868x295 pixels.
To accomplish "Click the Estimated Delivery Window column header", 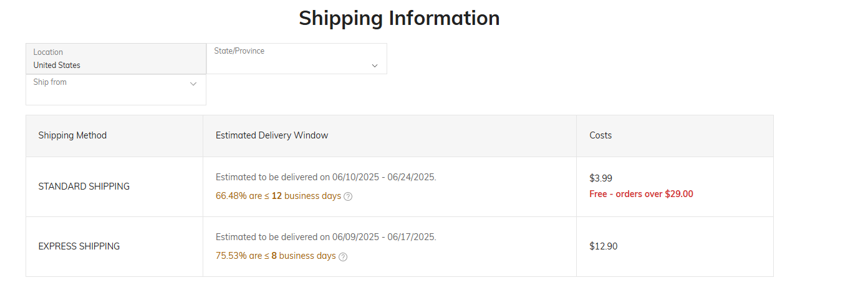I will point(272,135).
